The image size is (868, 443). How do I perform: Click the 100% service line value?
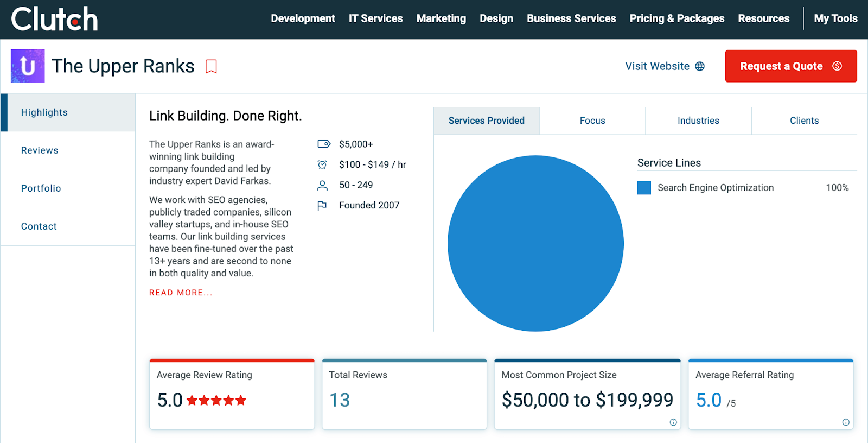click(837, 188)
